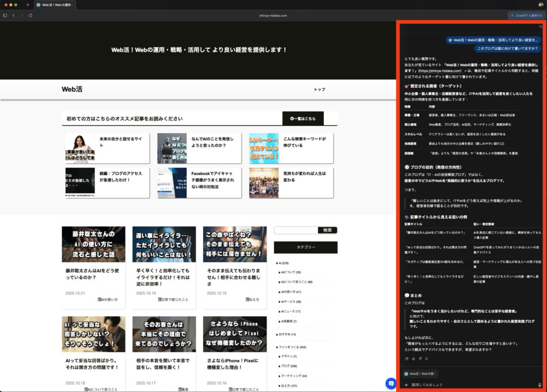547x392 pixels.
Task: Open the 藤井聡太さん article thumbnail
Action: pyautogui.click(x=93, y=244)
